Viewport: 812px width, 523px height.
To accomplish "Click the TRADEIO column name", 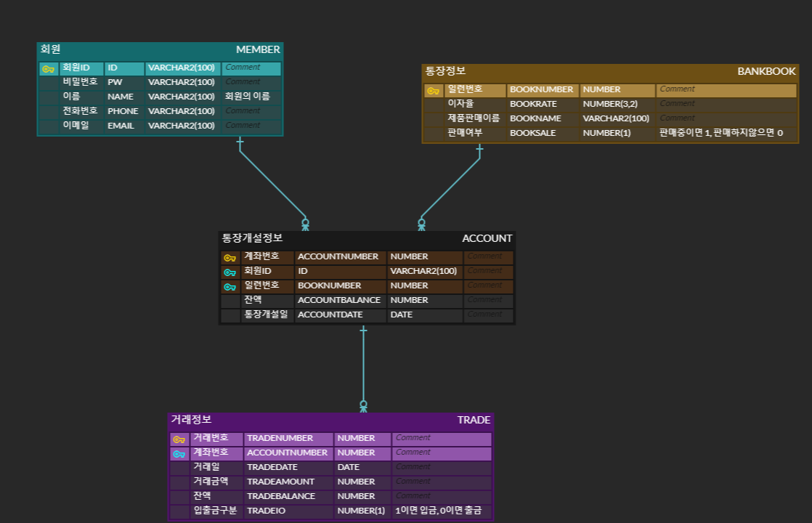I will coord(266,511).
